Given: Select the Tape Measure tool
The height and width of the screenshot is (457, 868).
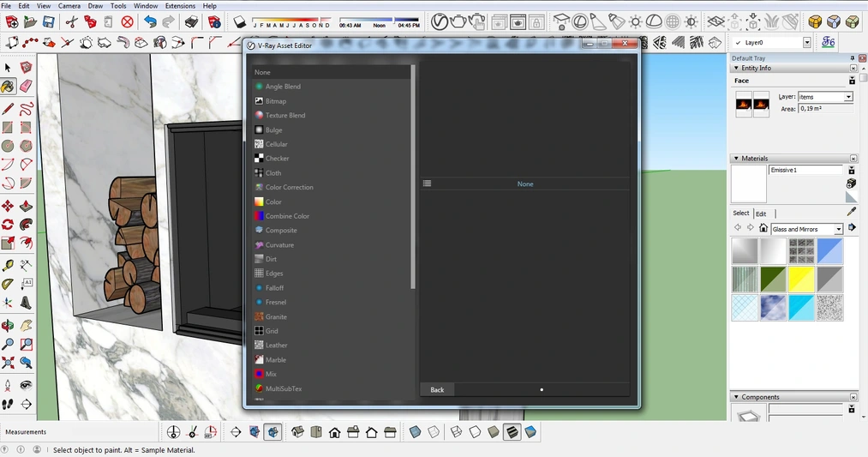Looking at the screenshot, I should tap(8, 266).
